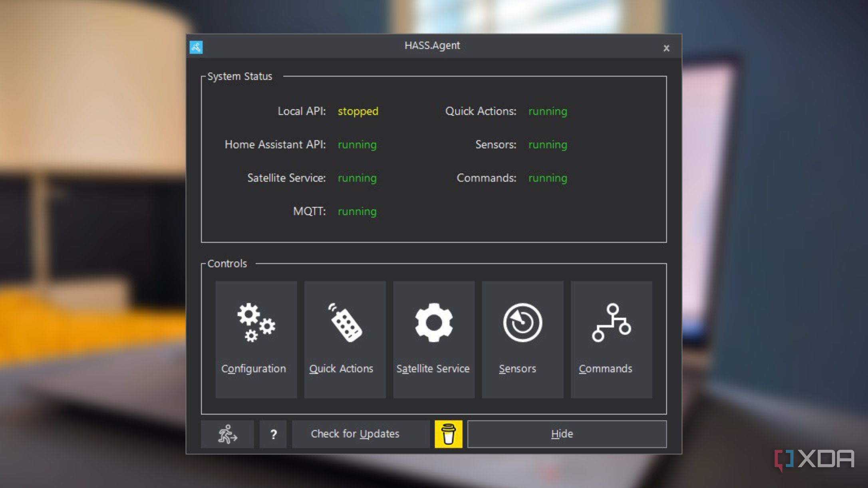Hide the HASS.Agent window
The image size is (868, 488).
[563, 434]
